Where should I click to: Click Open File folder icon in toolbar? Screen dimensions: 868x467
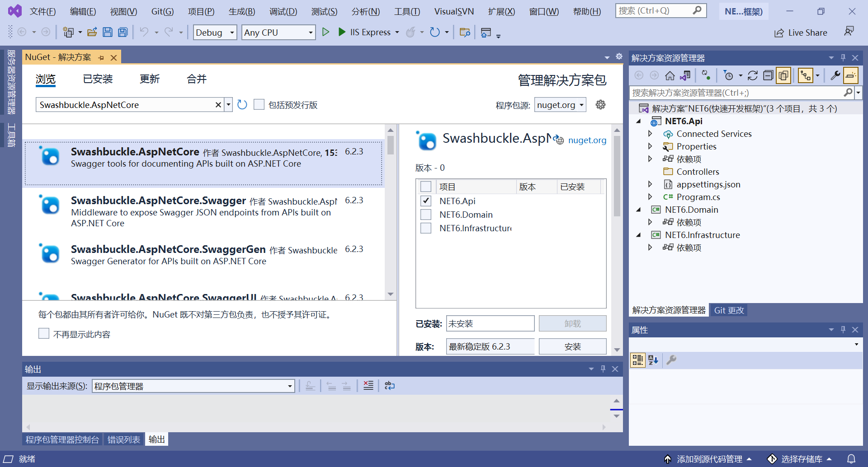pyautogui.click(x=92, y=32)
